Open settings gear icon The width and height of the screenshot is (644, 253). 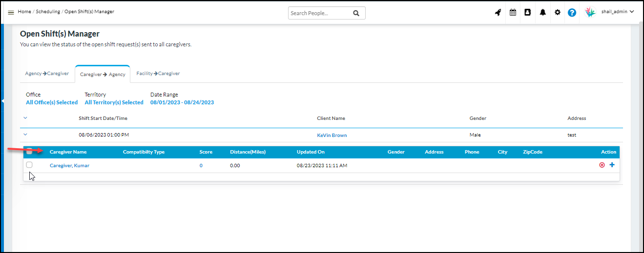(557, 13)
